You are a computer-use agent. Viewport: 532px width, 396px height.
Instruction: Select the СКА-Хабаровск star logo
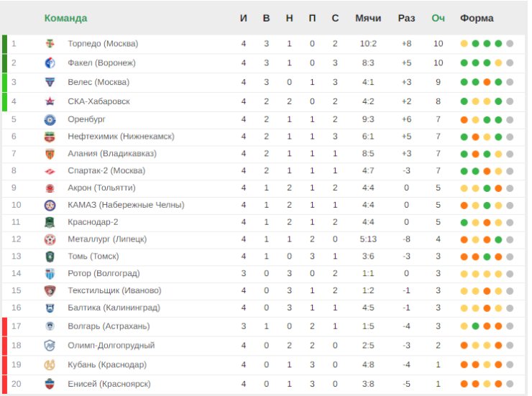tap(50, 101)
